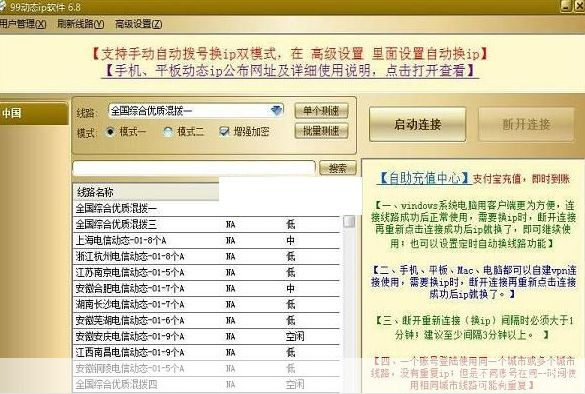Click 空闲 status in 安徽安庆电信 row
Viewport: 585px width, 394px height.
(295, 337)
